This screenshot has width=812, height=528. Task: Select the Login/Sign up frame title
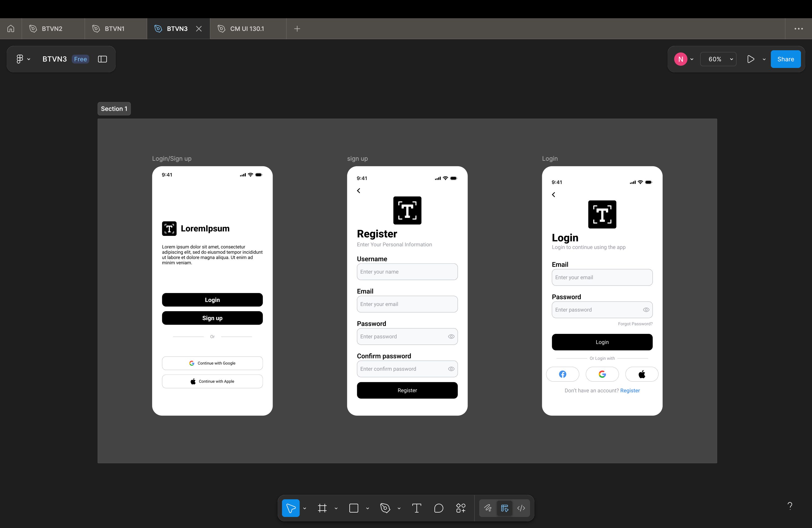coord(172,159)
